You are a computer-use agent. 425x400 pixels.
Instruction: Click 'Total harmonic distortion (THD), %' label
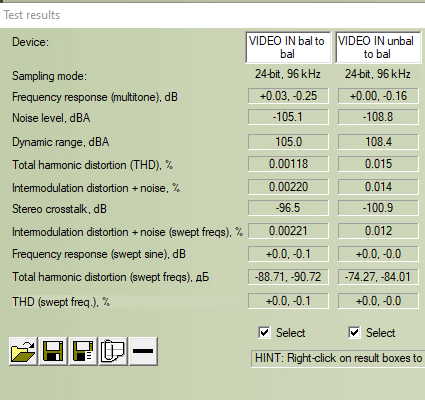pos(93,165)
